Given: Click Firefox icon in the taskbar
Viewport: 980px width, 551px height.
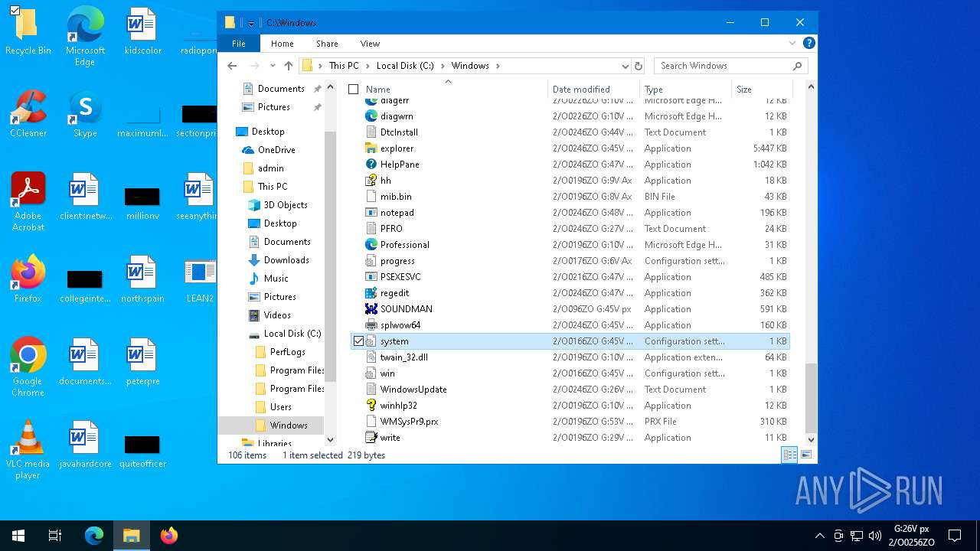Looking at the screenshot, I should click(x=169, y=536).
